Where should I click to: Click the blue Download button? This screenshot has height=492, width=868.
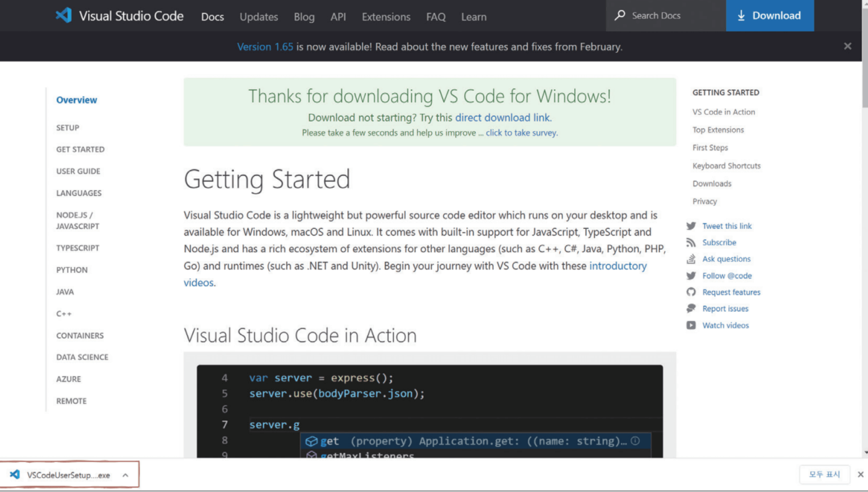point(770,15)
